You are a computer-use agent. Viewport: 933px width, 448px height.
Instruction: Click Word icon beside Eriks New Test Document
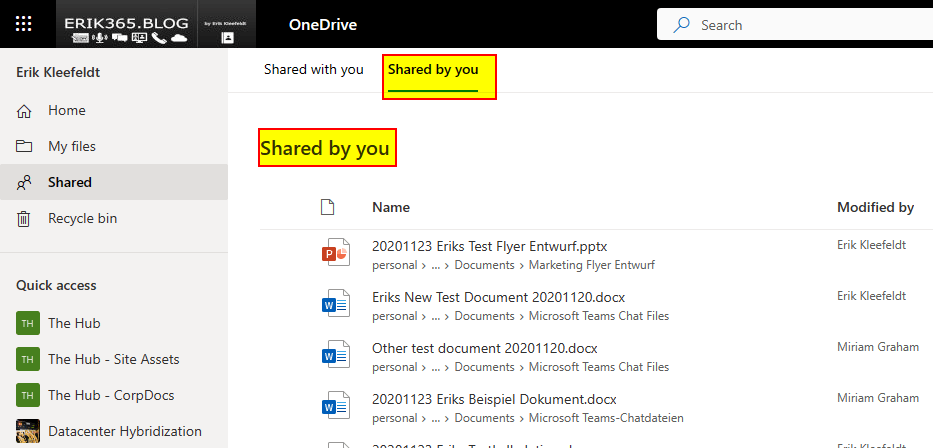tap(335, 305)
